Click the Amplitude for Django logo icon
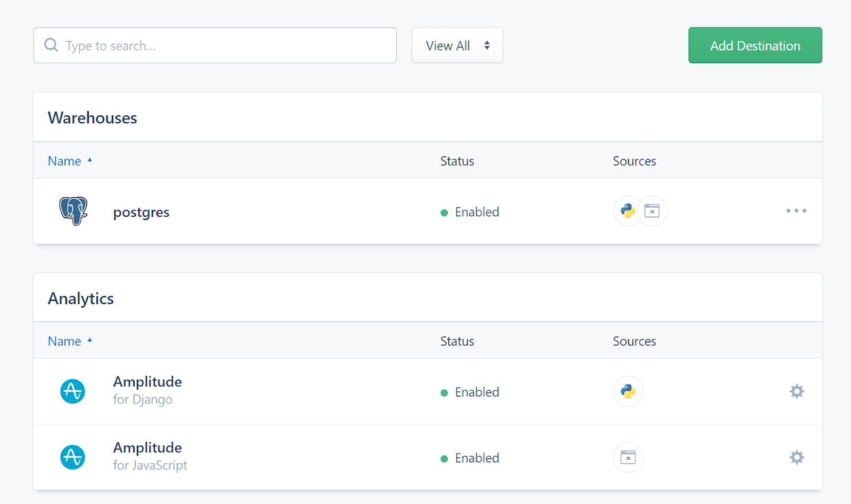The image size is (851, 504). click(73, 392)
